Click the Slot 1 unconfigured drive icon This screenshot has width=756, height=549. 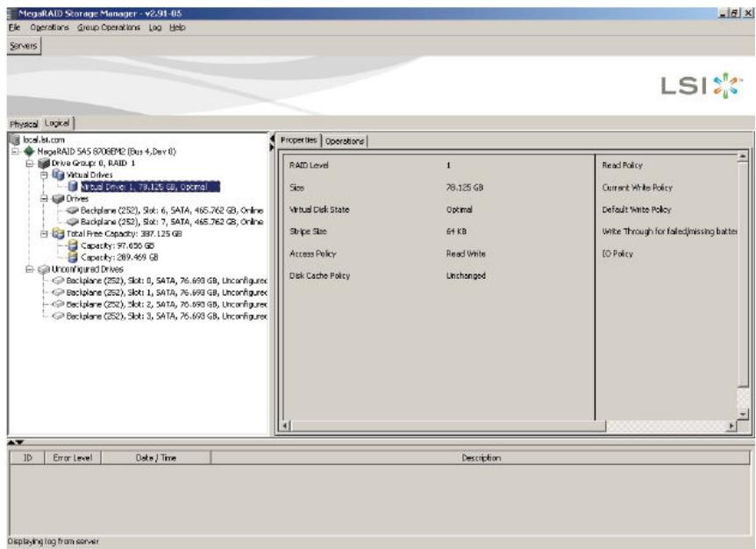click(x=59, y=293)
